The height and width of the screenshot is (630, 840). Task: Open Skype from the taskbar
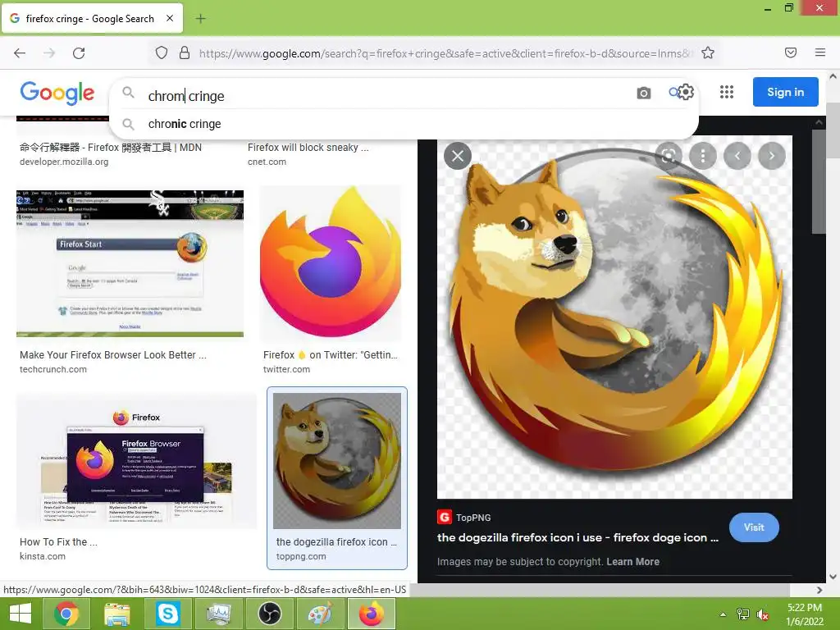click(167, 614)
